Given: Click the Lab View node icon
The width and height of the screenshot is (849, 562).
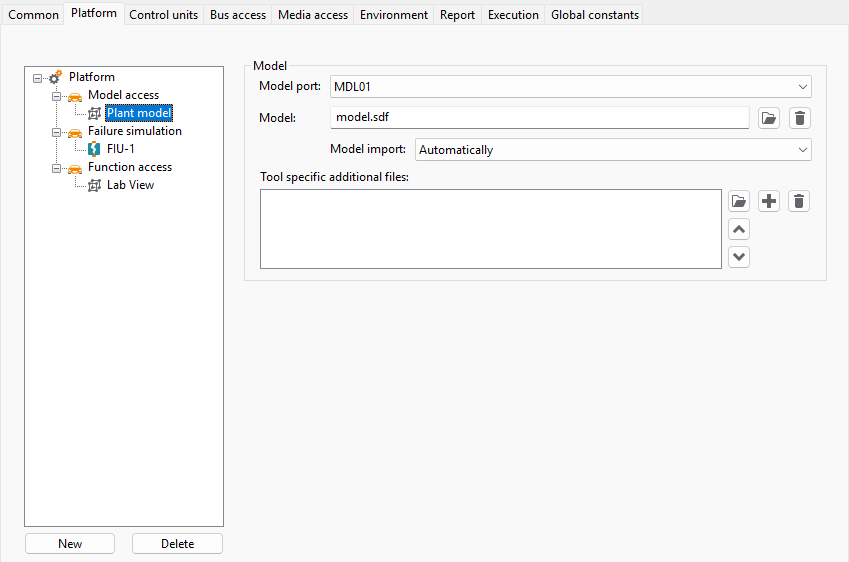Looking at the screenshot, I should click(x=94, y=185).
